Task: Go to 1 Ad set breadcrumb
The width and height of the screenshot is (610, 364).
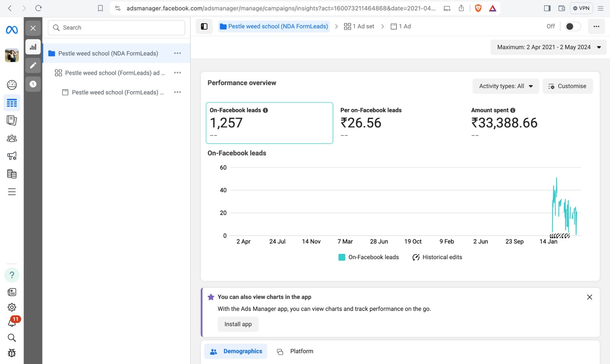Action: (359, 26)
